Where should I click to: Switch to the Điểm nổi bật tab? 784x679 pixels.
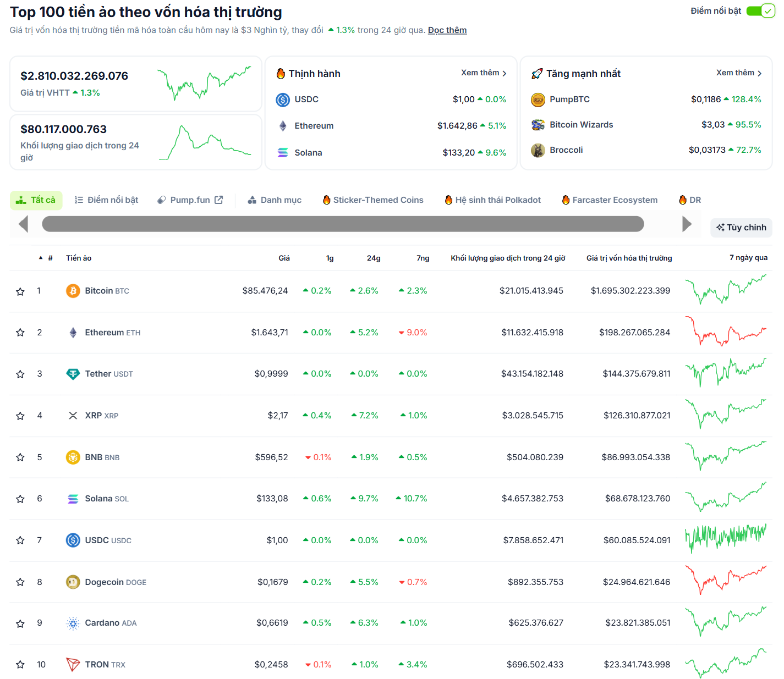point(106,200)
